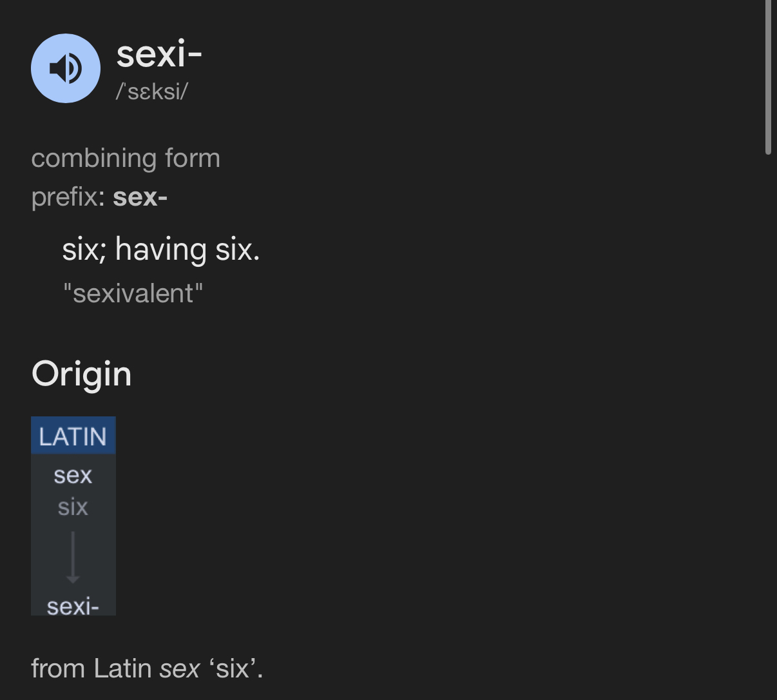The image size is (777, 700).
Task: Click "Latin" in the etymology sentence
Action: pyautogui.click(x=122, y=668)
